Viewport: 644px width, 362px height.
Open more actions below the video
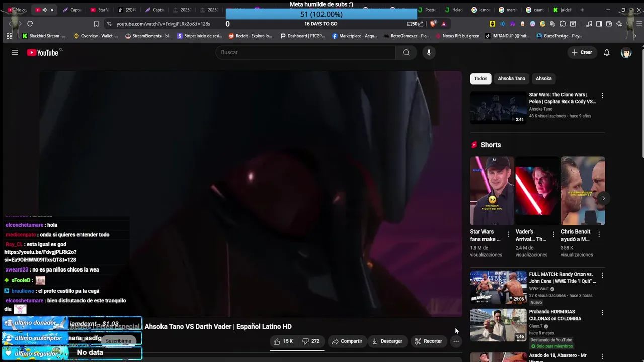pos(456,341)
